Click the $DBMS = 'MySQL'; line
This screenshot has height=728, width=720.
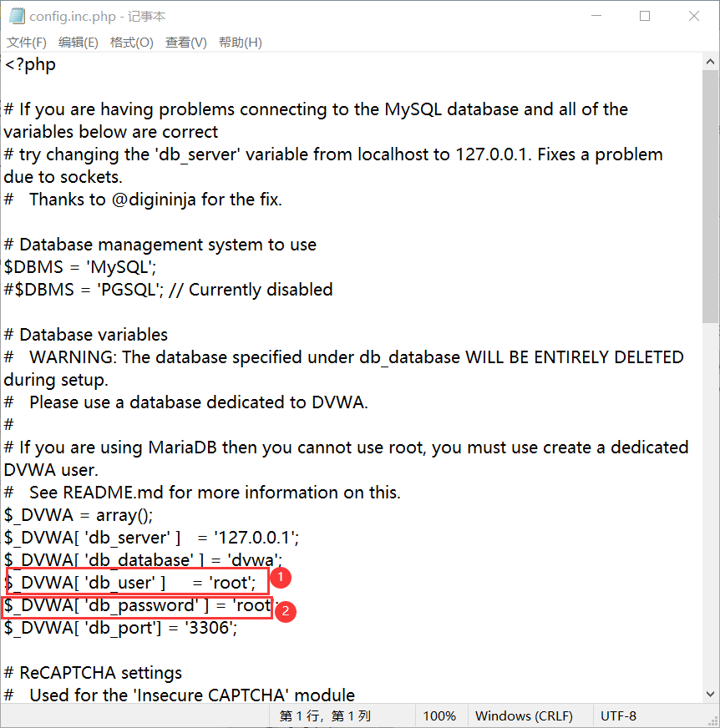[80, 267]
